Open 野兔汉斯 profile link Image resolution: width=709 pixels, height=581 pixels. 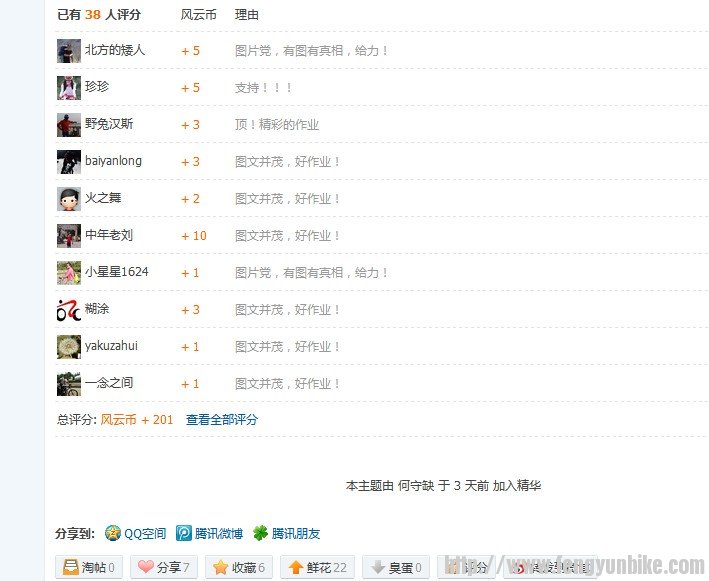pos(109,123)
